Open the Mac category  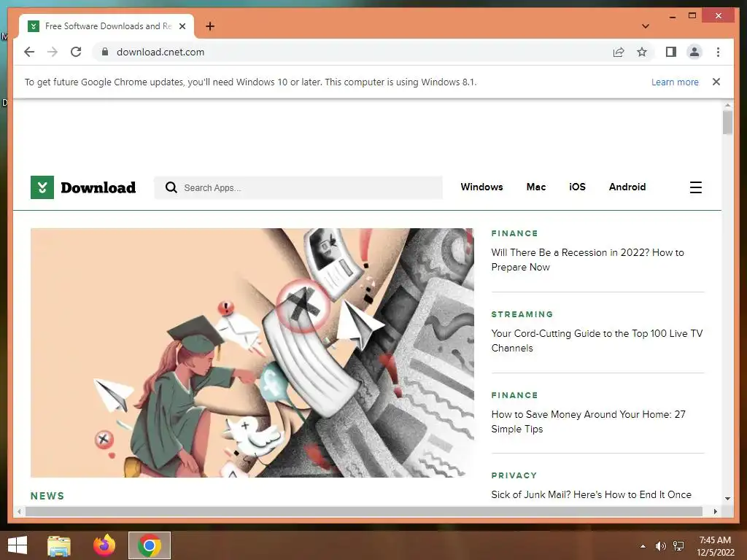coord(536,187)
